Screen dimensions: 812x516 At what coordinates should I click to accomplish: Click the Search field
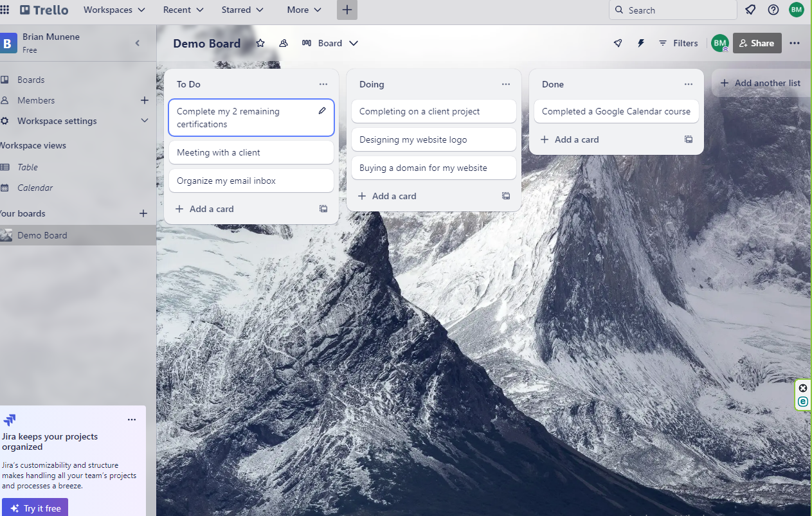tap(672, 10)
